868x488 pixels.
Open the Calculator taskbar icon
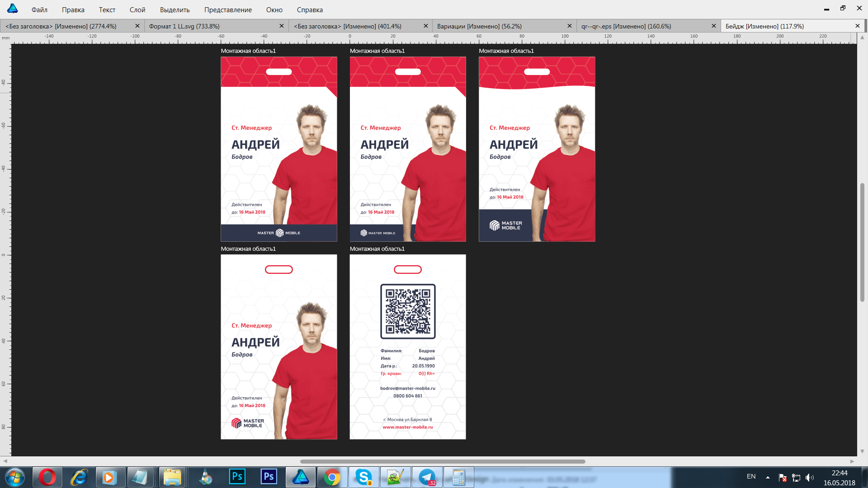458,477
